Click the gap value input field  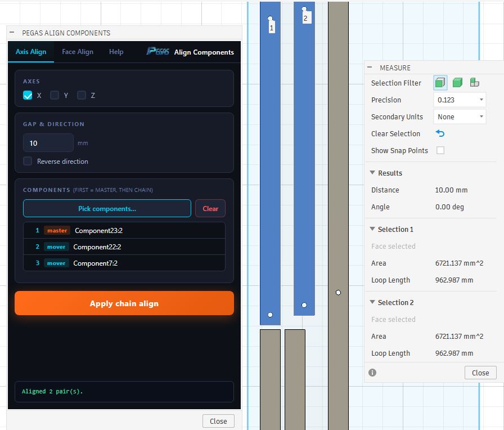pos(48,143)
